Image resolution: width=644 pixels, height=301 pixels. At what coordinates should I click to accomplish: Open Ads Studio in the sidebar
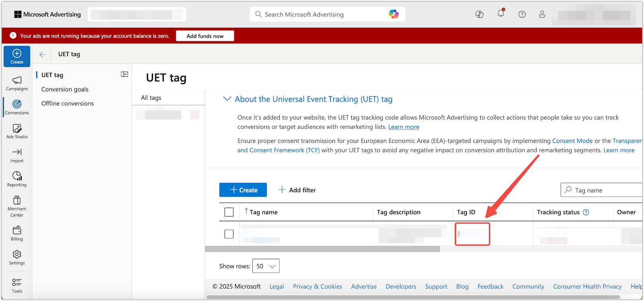[17, 132]
